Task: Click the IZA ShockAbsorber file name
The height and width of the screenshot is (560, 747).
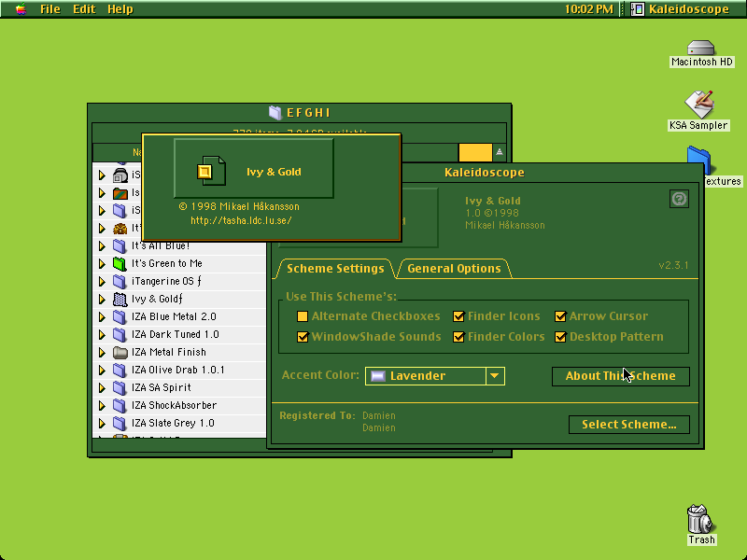Action: (x=174, y=405)
